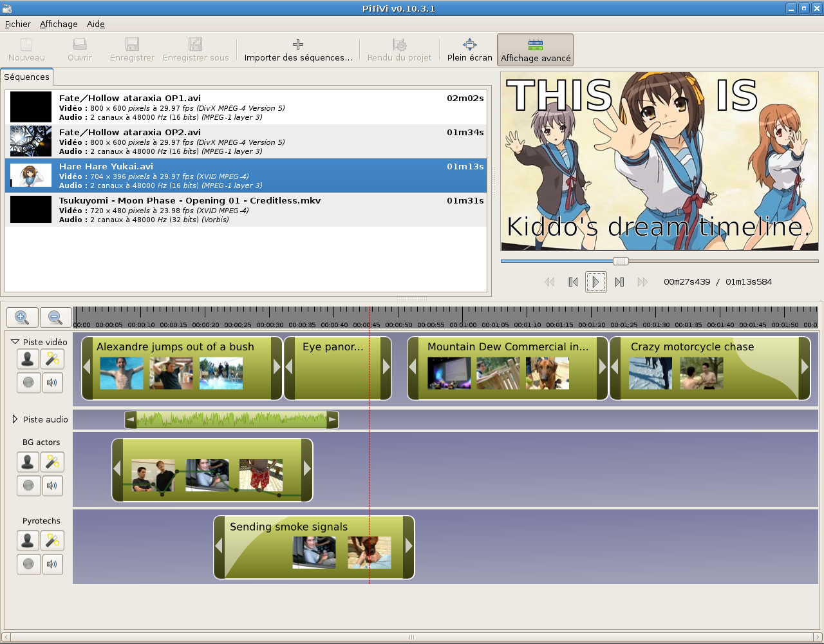The image size is (824, 644).
Task: Click the Hare Hare Yukai thumbnail
Action: coord(31,175)
